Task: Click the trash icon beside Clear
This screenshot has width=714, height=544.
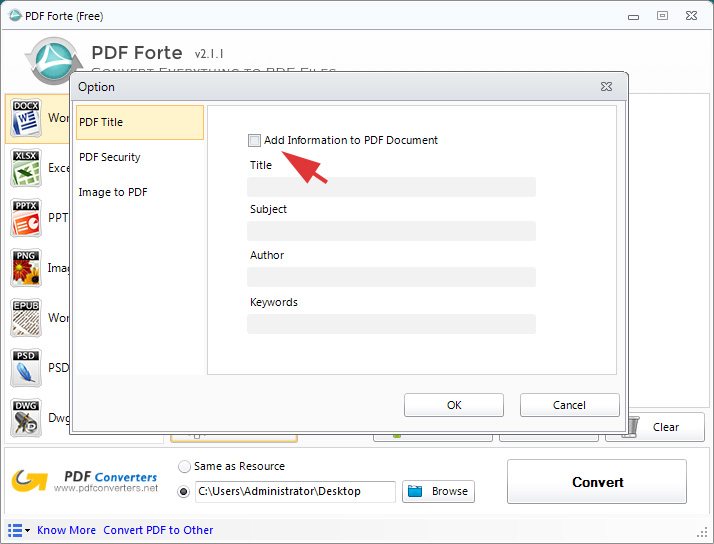Action: point(632,428)
